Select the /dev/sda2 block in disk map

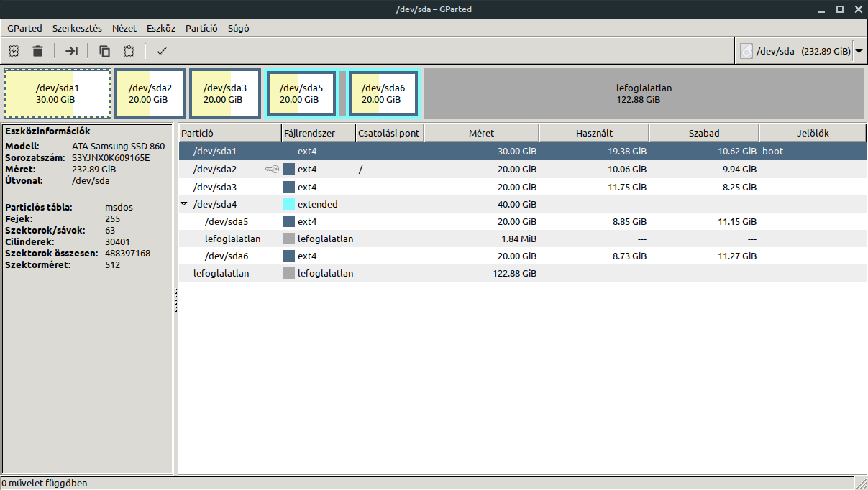point(150,93)
